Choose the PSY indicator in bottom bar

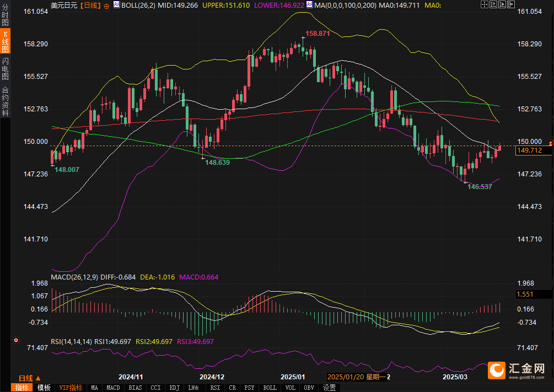click(249, 388)
